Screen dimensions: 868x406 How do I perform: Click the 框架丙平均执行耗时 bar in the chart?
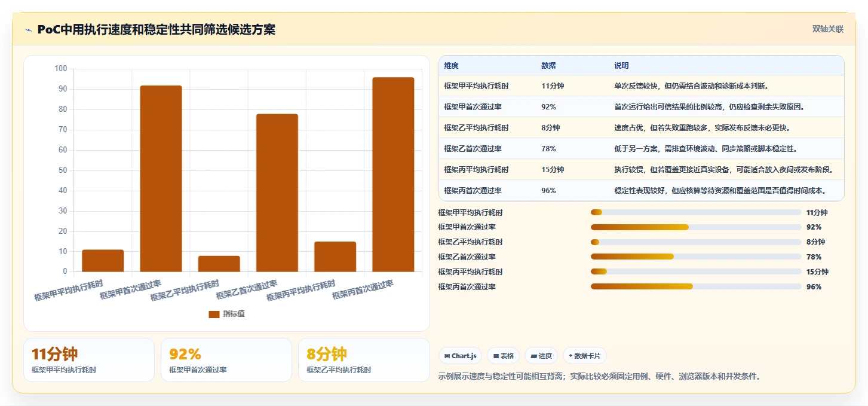335,257
